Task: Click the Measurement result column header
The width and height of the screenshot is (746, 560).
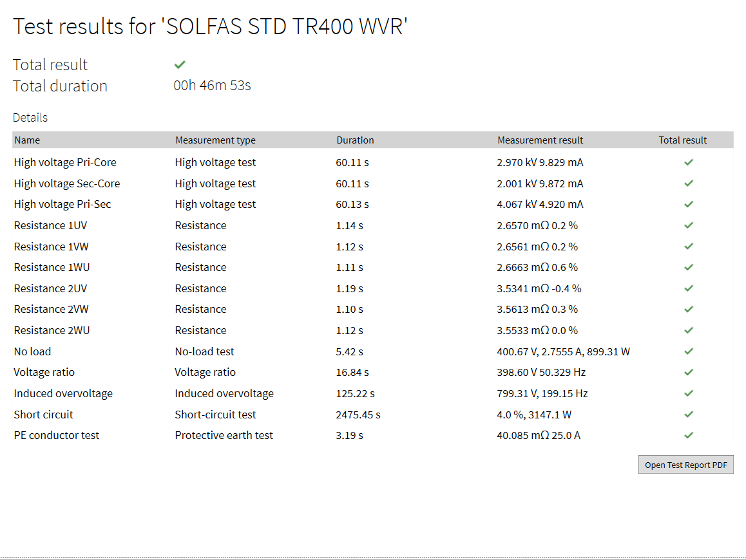Action: coord(540,140)
